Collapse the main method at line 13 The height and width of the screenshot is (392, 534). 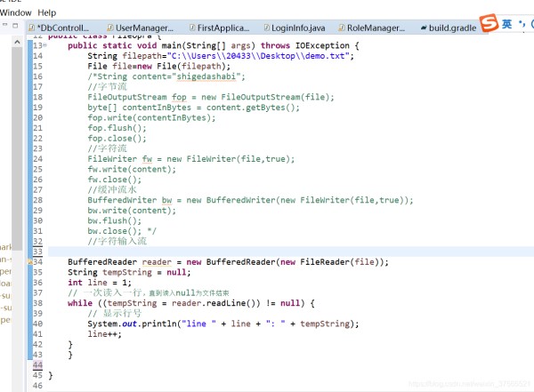coord(44,45)
